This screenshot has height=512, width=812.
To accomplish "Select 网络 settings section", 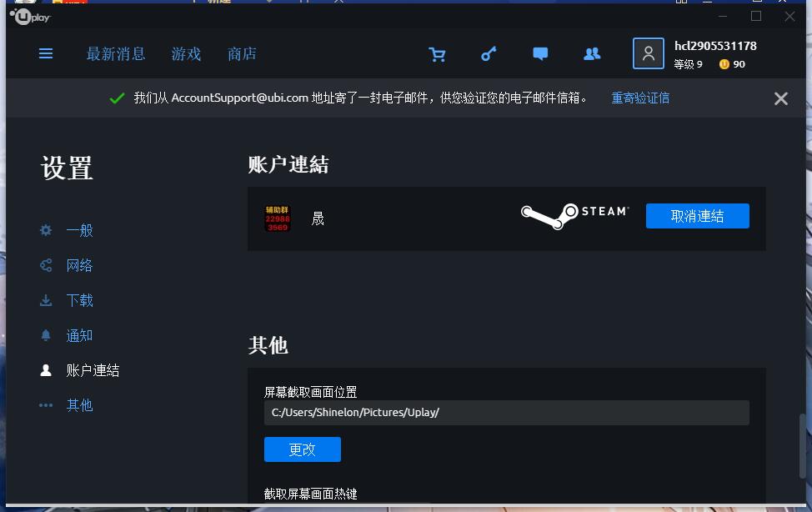I will coord(80,265).
